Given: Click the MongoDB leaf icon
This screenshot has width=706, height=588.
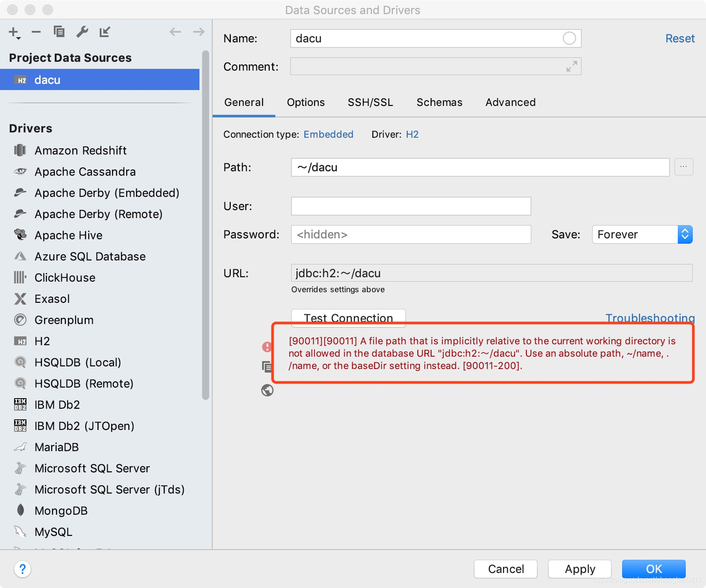Looking at the screenshot, I should coord(20,510).
